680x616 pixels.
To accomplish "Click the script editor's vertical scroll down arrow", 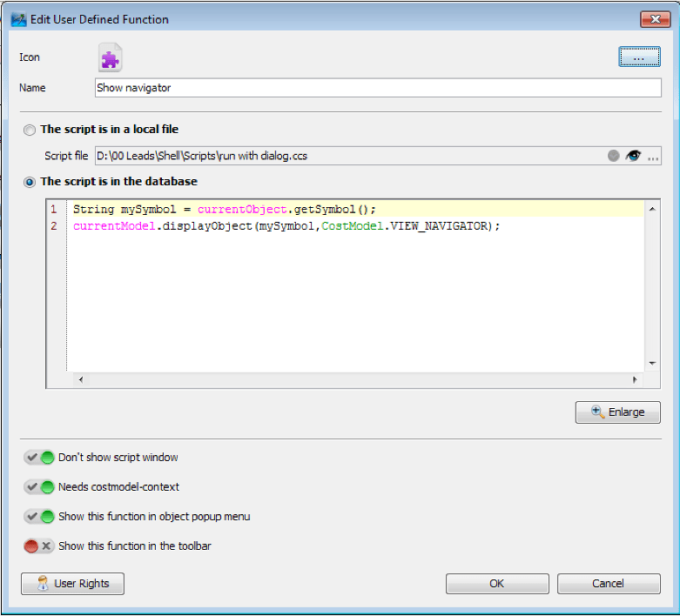I will (652, 364).
